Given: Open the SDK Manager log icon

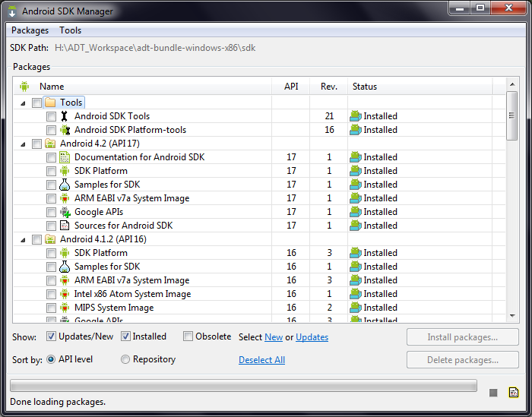Looking at the screenshot, I should click(x=513, y=392).
